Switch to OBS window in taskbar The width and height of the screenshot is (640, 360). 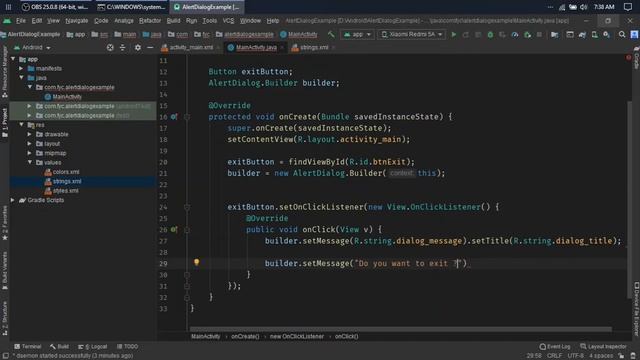click(55, 7)
